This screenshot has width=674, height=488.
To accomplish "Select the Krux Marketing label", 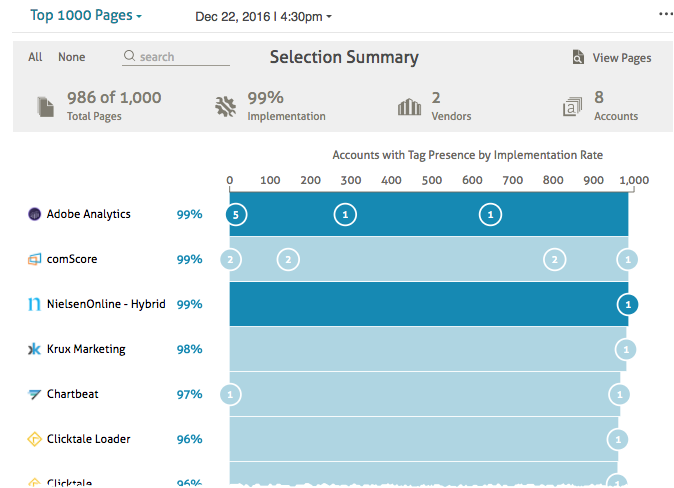I will tap(86, 349).
